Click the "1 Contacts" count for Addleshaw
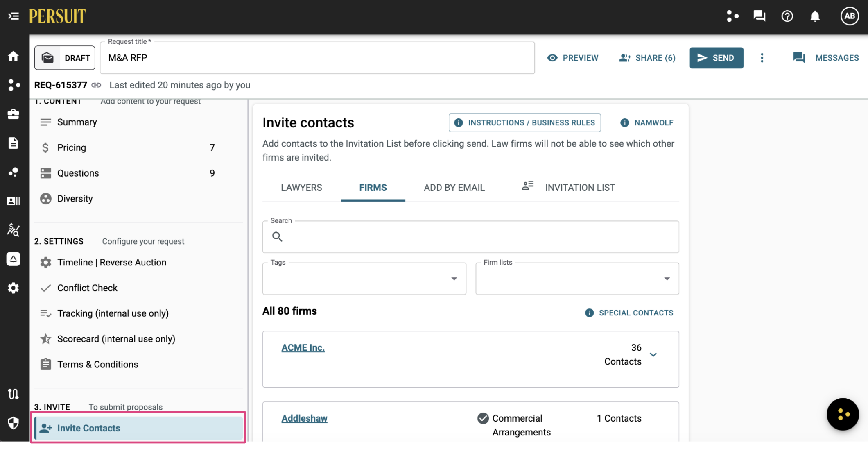Screen dimensions: 868x449 (x=619, y=418)
